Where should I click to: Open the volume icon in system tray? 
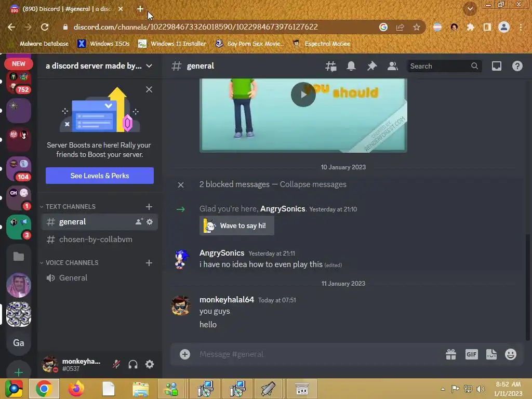tap(481, 389)
